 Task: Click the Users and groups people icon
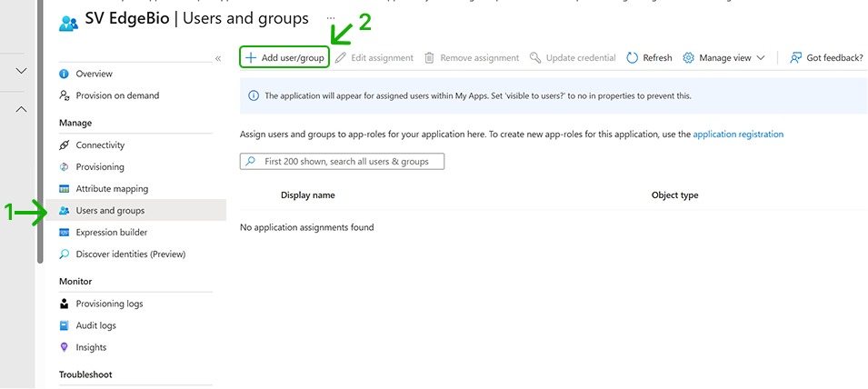(x=64, y=210)
